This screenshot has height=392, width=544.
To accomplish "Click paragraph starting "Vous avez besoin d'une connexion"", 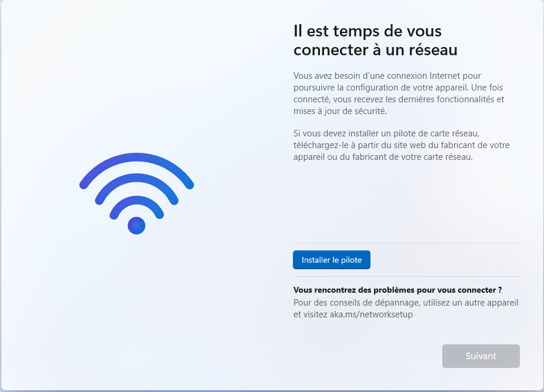I will (399, 93).
